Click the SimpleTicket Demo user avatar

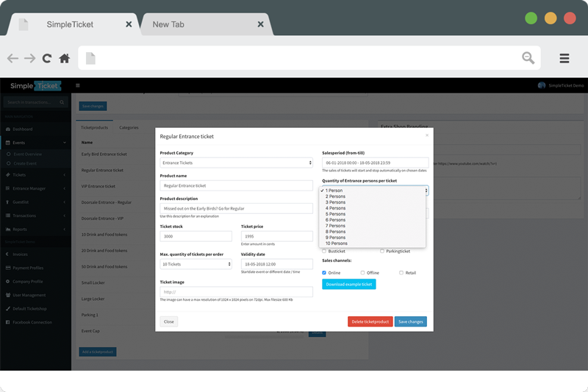coord(542,85)
